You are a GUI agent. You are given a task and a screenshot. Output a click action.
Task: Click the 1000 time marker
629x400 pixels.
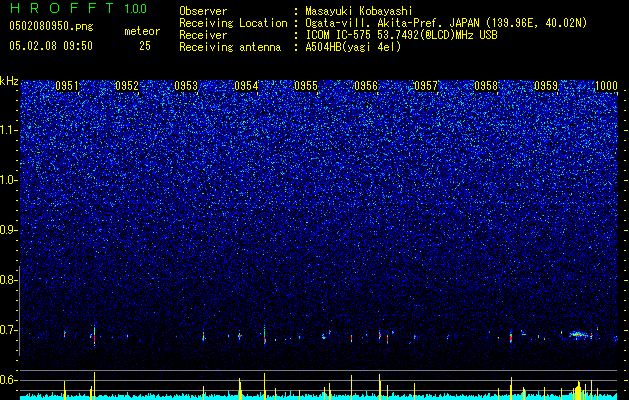coord(606,86)
